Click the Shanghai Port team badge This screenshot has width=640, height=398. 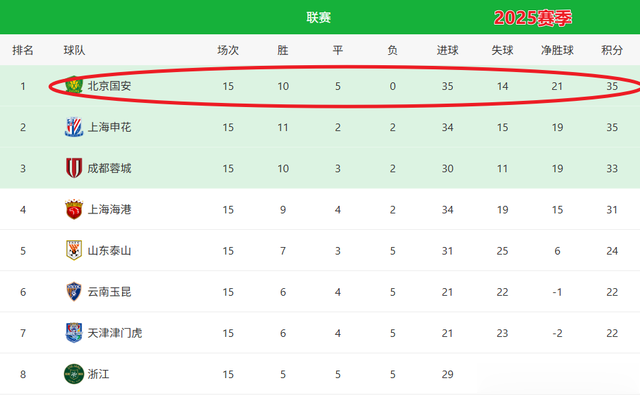pyautogui.click(x=74, y=209)
